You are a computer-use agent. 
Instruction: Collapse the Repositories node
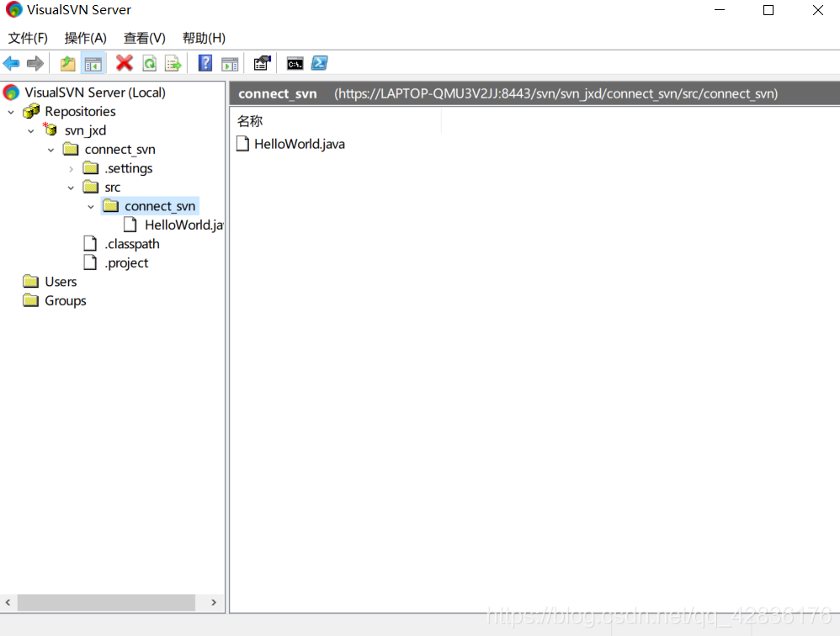pyautogui.click(x=11, y=112)
